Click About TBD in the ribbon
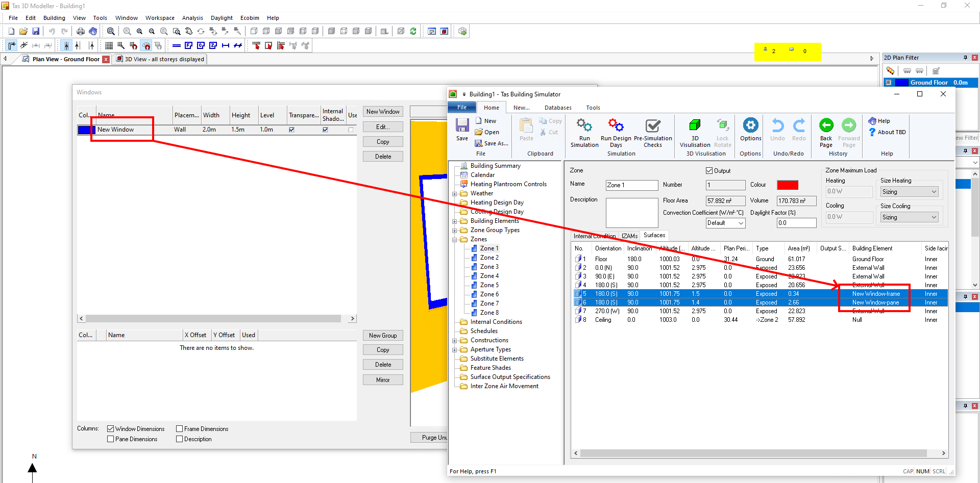 [x=888, y=132]
